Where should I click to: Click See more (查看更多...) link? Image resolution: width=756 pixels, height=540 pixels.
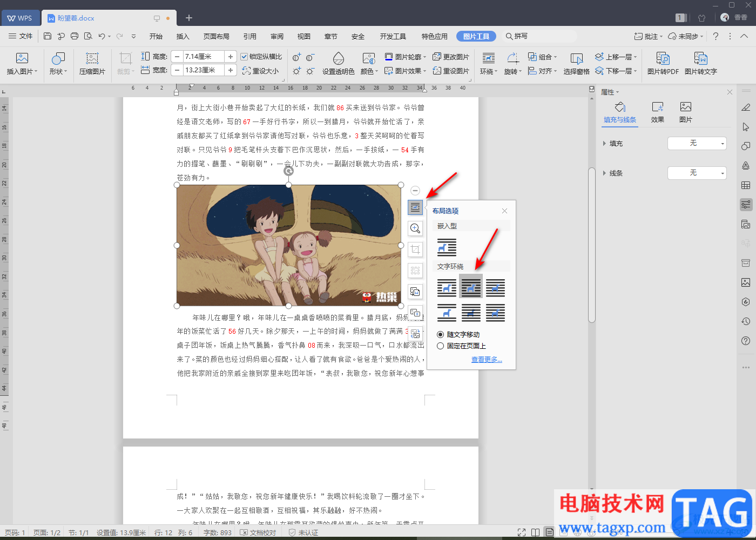coord(487,360)
